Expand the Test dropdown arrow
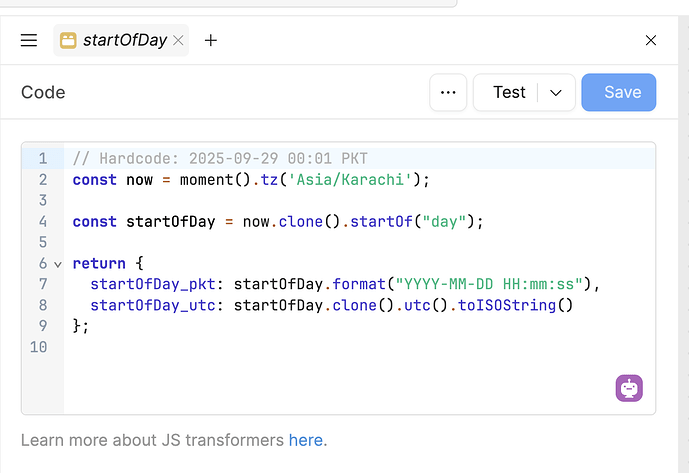The image size is (689, 473). (x=556, y=92)
